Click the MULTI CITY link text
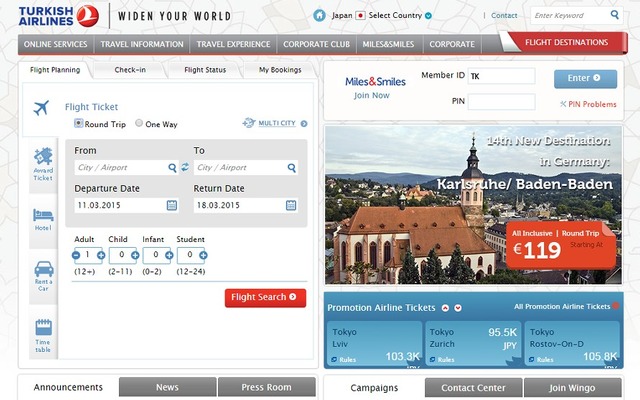 (x=277, y=123)
